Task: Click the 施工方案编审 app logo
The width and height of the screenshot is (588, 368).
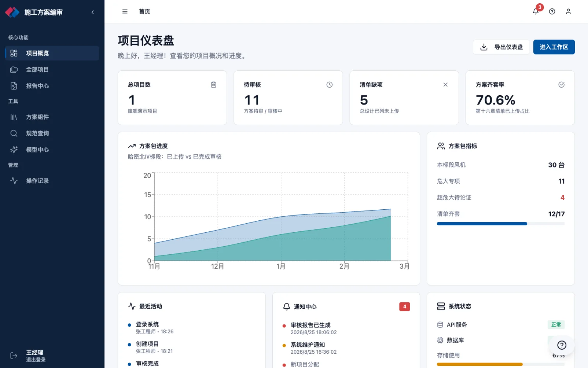Action: [x=12, y=12]
